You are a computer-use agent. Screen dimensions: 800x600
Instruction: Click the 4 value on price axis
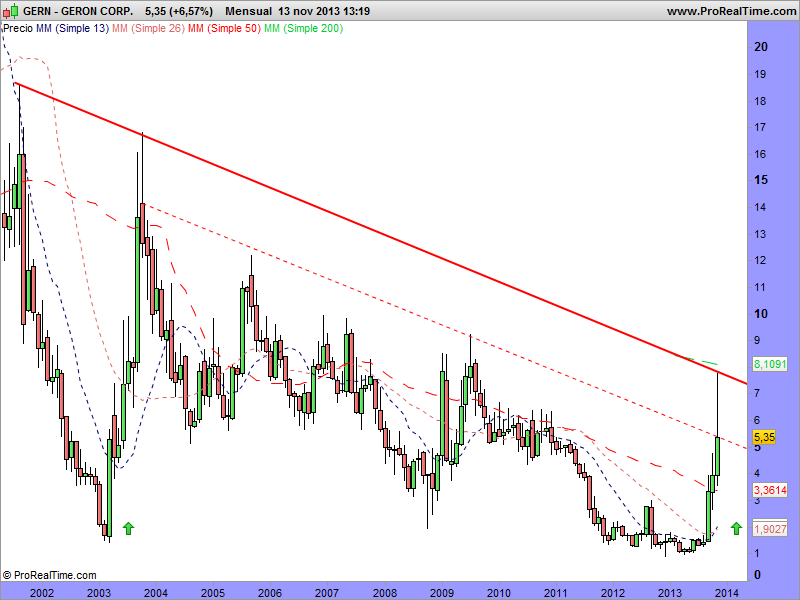757,473
